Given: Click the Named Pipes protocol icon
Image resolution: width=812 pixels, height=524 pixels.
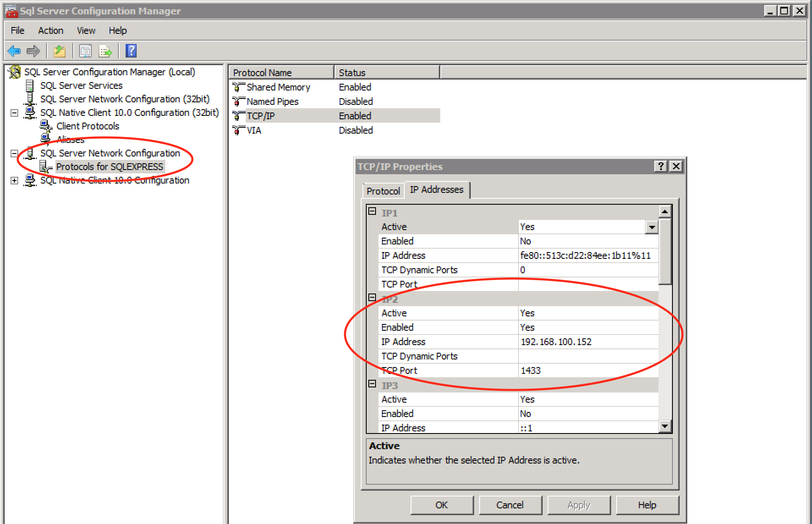Looking at the screenshot, I should click(x=239, y=102).
